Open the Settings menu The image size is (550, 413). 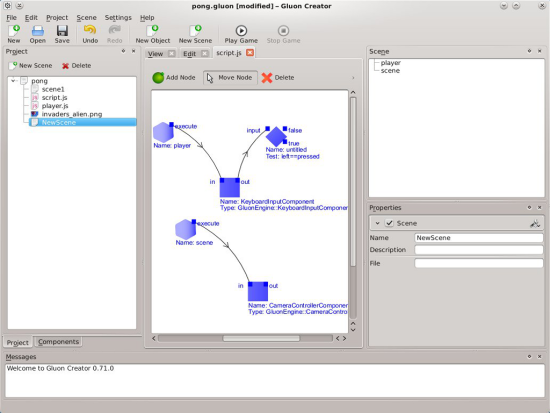[x=118, y=18]
